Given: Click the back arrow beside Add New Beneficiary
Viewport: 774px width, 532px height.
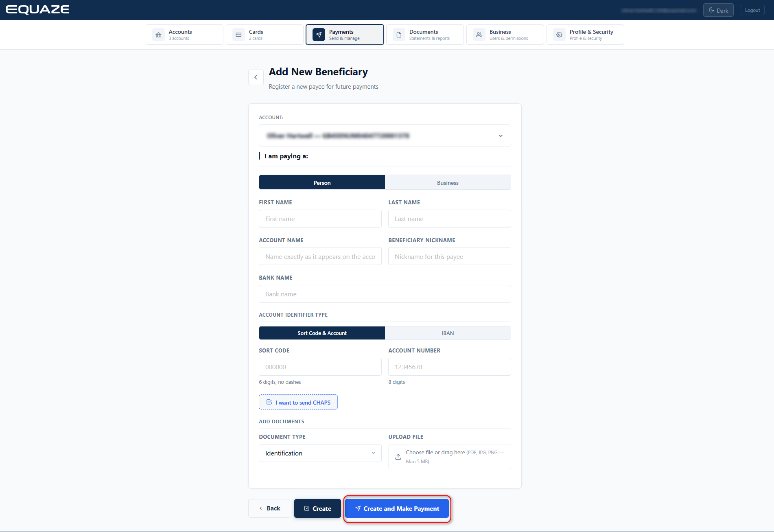Looking at the screenshot, I should 256,77.
